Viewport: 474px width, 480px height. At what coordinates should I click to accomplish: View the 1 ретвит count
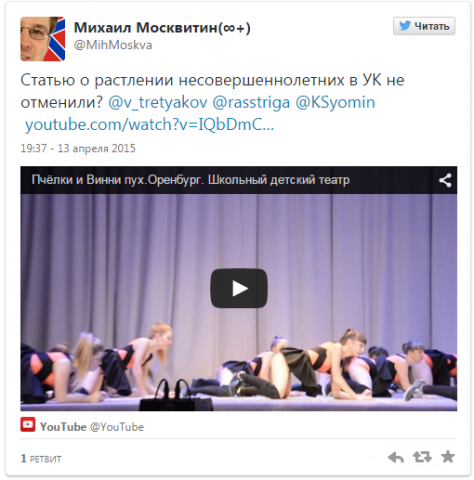[x=41, y=459]
